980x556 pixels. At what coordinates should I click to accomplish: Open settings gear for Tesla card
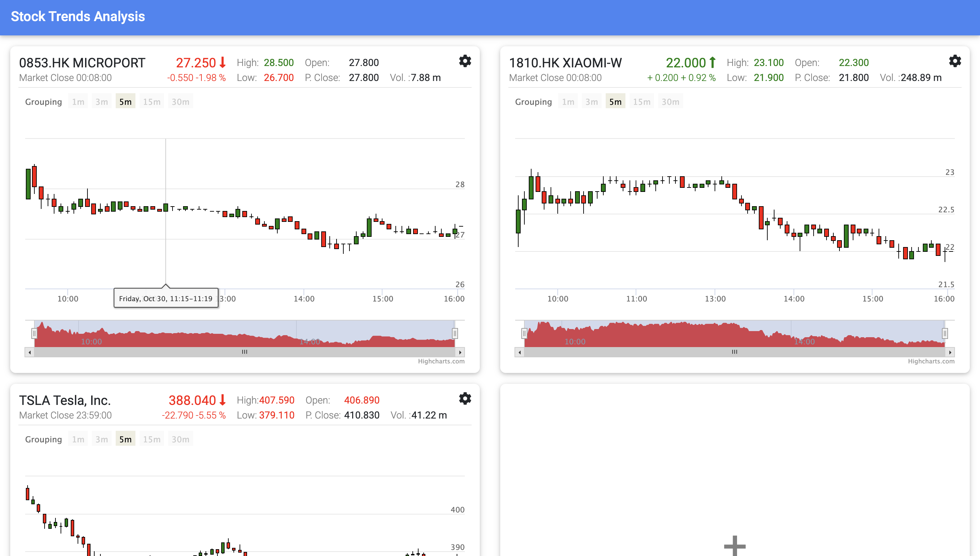[x=464, y=399]
